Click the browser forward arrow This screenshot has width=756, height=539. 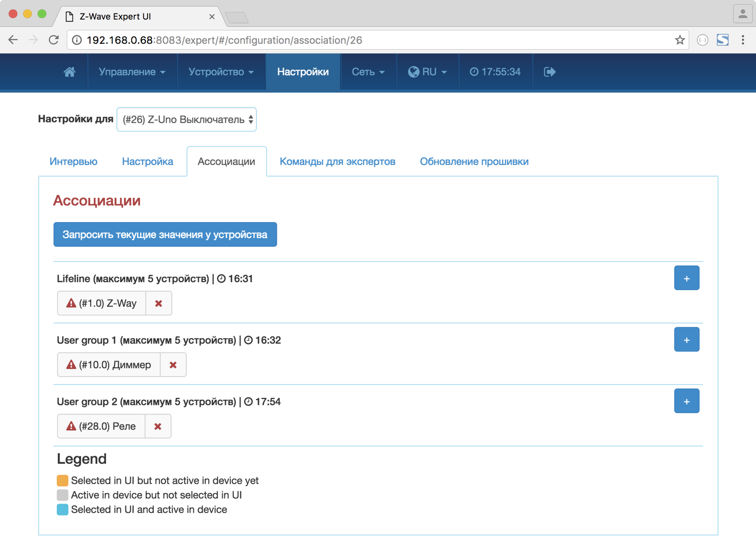[x=33, y=40]
